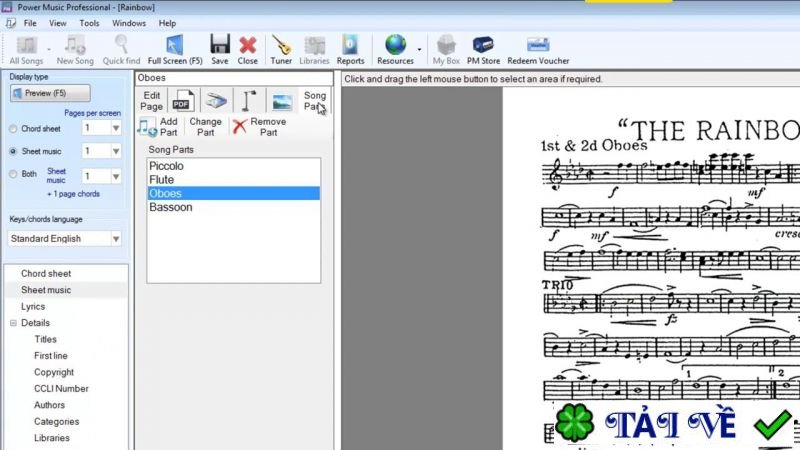This screenshot has height=450, width=800.
Task: Select Titles under Details
Action: click(45, 339)
